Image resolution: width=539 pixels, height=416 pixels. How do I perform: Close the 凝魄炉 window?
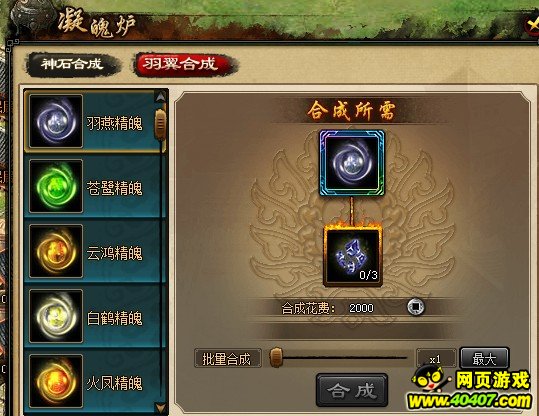tap(532, 26)
